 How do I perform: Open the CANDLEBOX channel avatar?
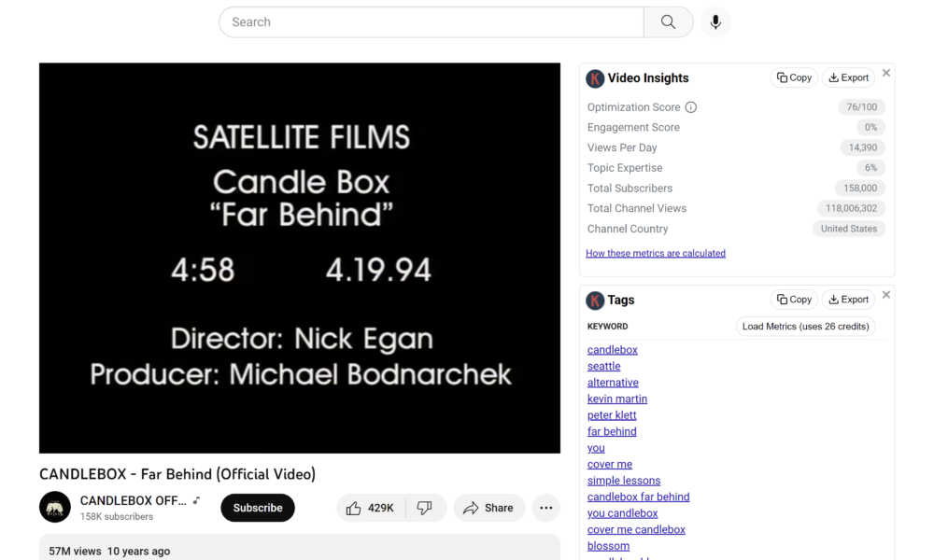(x=55, y=507)
